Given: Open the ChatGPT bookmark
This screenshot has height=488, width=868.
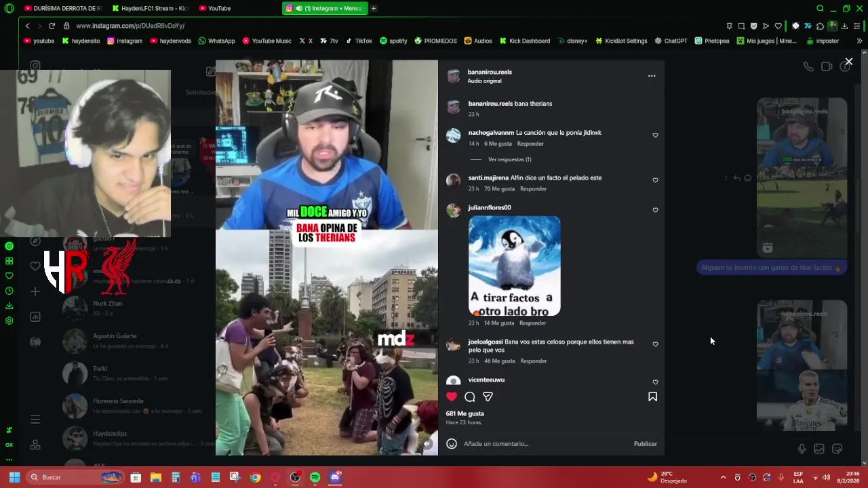Looking at the screenshot, I should [671, 41].
